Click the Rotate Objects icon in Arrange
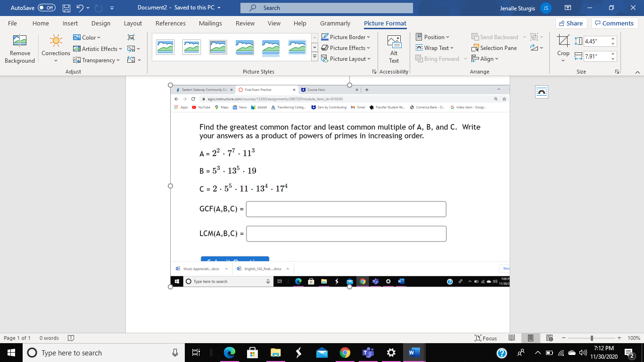The height and width of the screenshot is (362, 644). pyautogui.click(x=534, y=48)
